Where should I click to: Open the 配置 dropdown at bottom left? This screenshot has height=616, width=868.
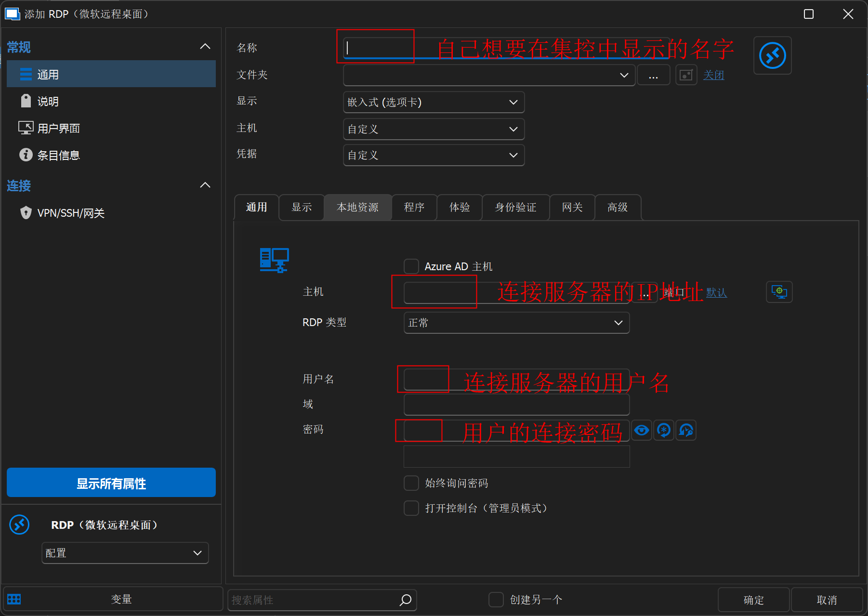[x=125, y=553]
